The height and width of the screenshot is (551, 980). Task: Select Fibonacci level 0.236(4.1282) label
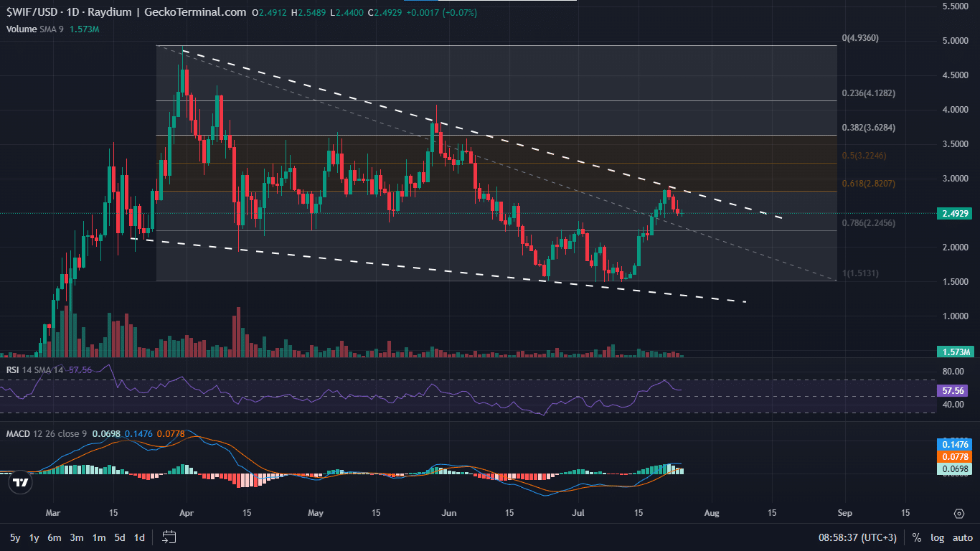tap(870, 93)
